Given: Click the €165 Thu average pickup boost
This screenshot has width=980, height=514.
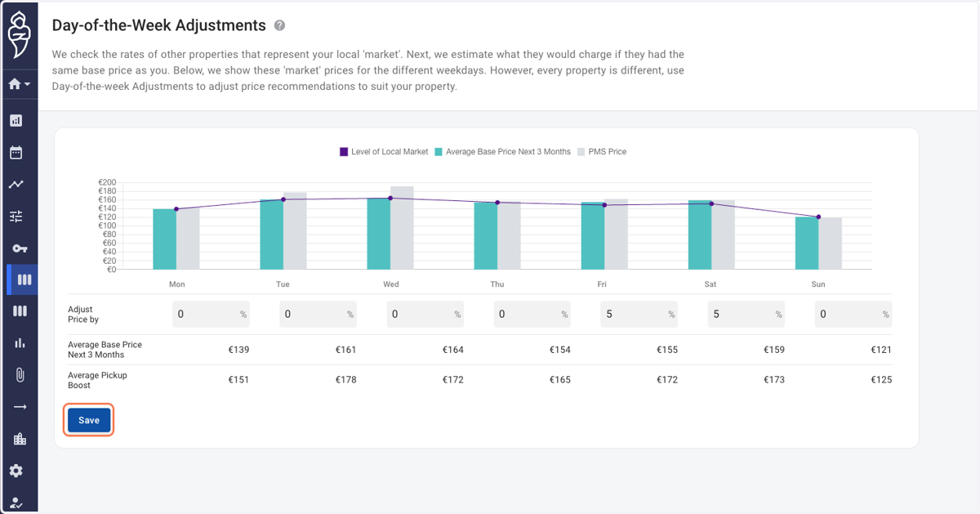Looking at the screenshot, I should coord(559,380).
